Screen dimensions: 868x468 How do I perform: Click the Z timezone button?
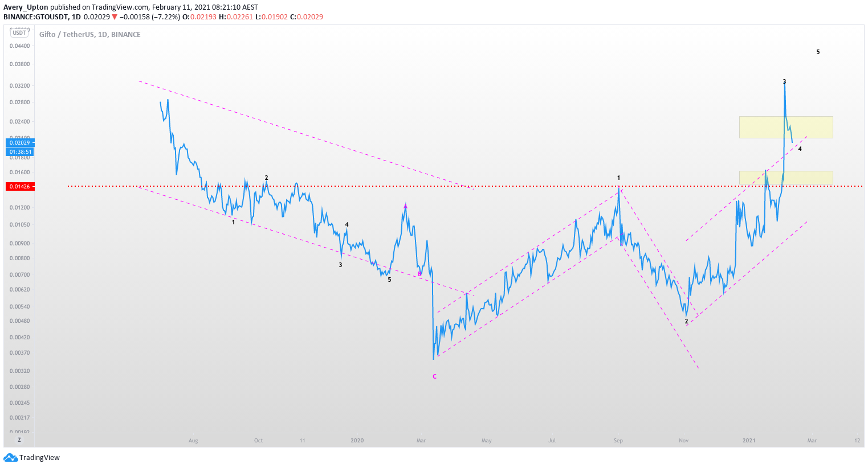19,440
